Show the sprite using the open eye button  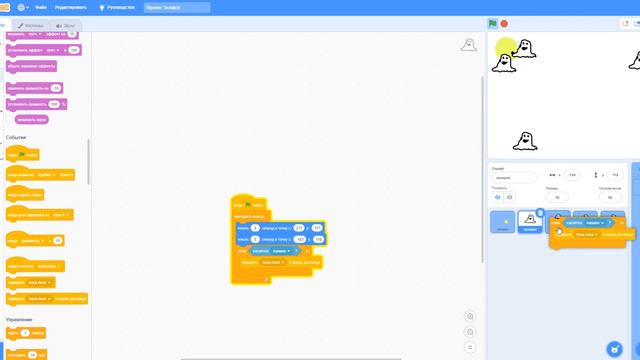tap(498, 198)
